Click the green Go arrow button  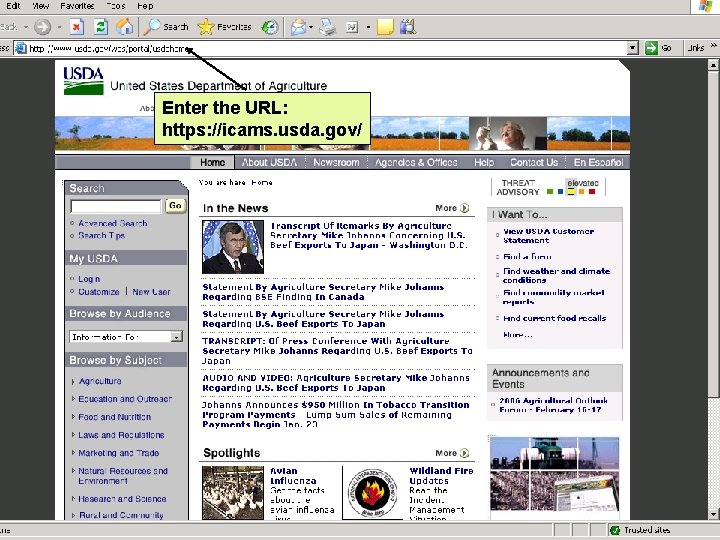pos(651,48)
